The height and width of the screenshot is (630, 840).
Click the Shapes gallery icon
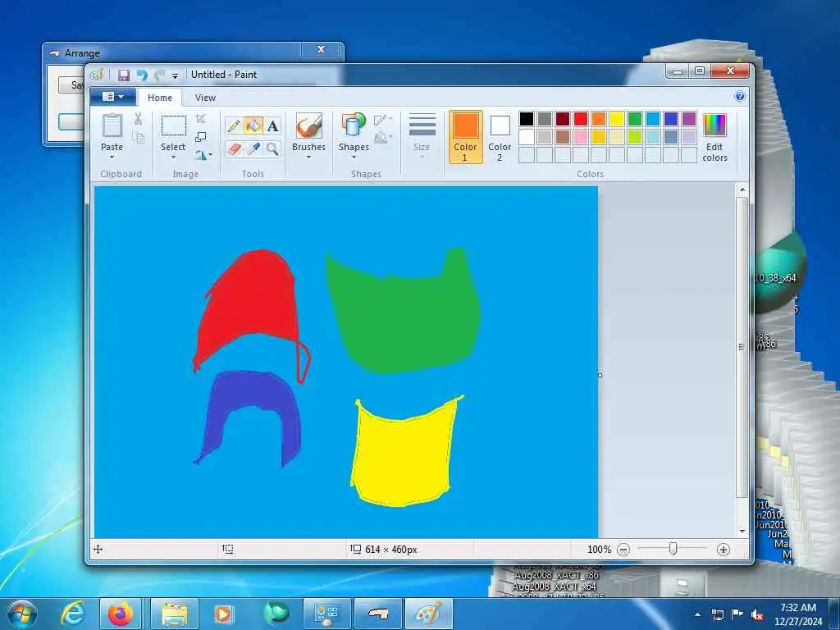point(354,126)
